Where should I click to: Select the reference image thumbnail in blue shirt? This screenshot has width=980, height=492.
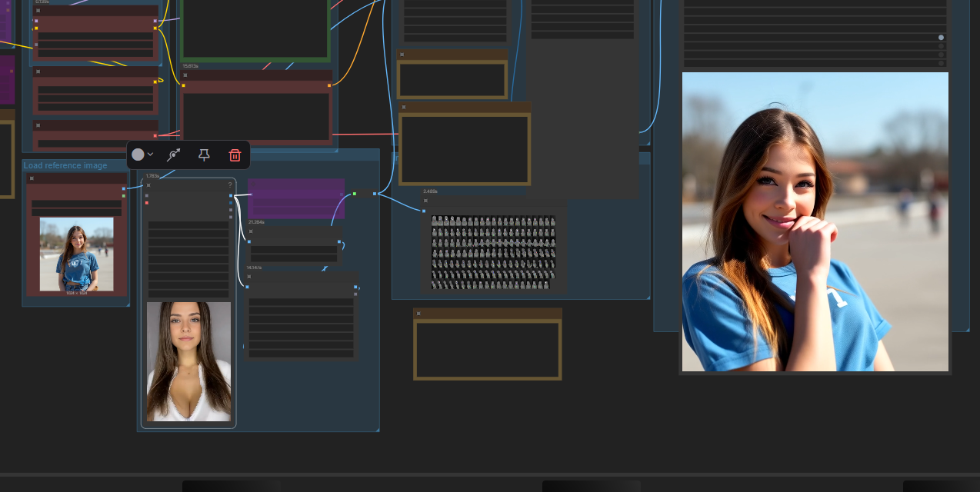click(x=77, y=254)
